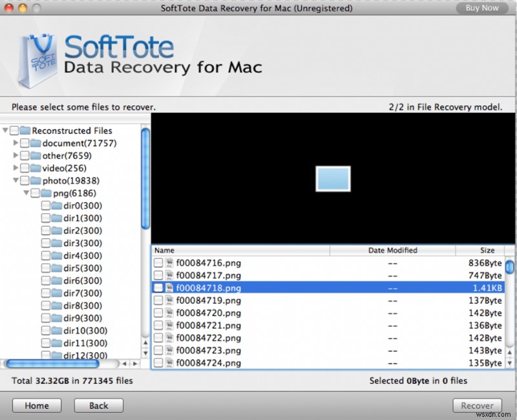The image size is (517, 420).
Task: Click the dir8(300) folder icon
Action: click(57, 306)
